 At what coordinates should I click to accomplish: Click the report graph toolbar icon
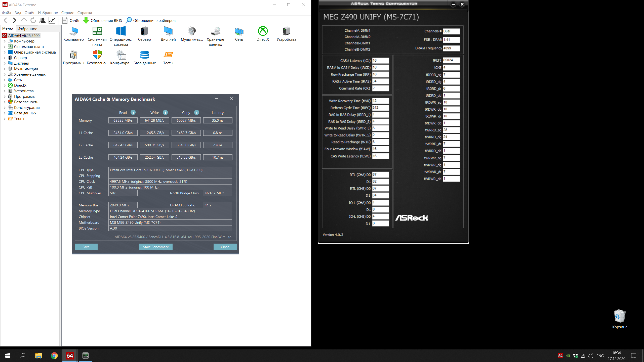click(x=52, y=20)
